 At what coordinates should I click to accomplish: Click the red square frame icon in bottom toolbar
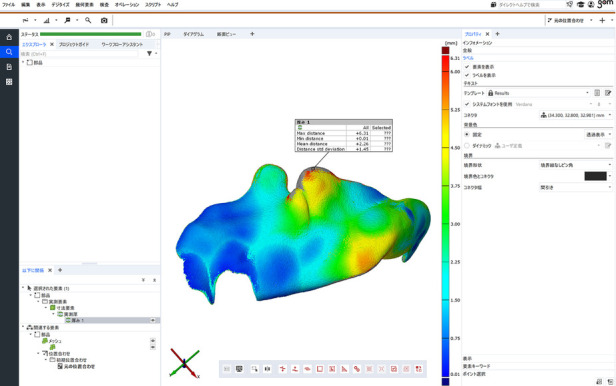click(x=320, y=369)
